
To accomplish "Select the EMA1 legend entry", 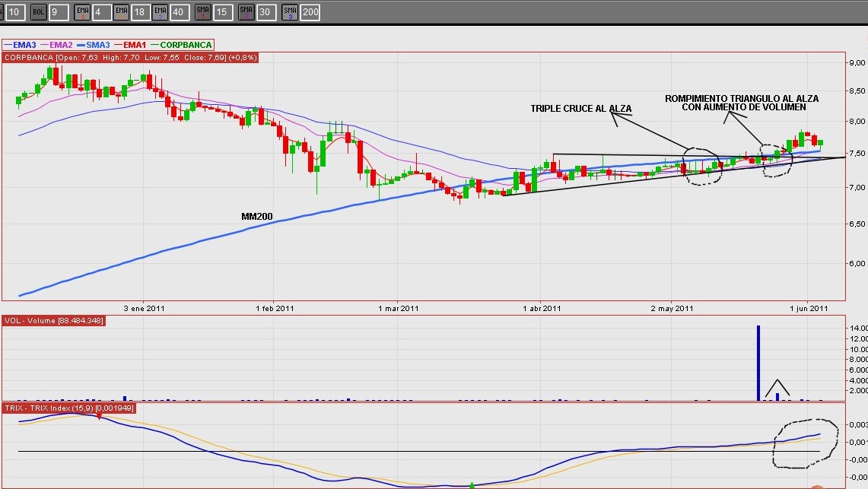I will pyautogui.click(x=130, y=45).
